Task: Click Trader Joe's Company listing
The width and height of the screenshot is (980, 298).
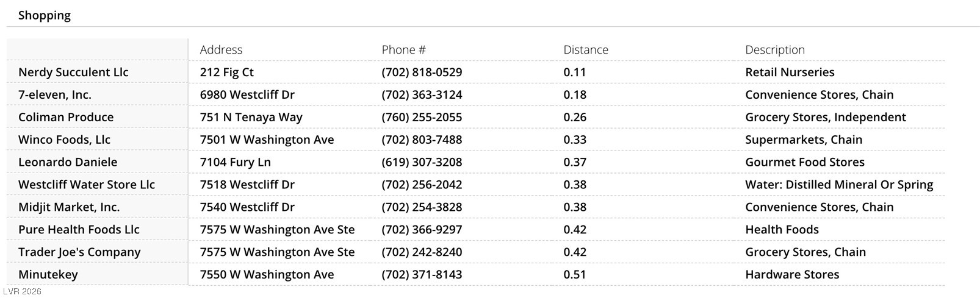Action: 79,252
